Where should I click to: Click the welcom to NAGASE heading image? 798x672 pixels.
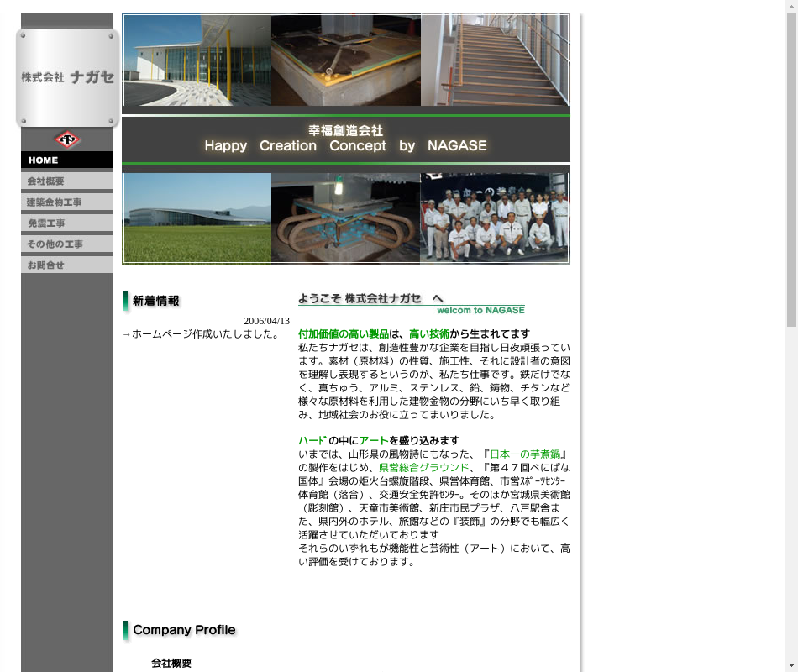click(412, 303)
